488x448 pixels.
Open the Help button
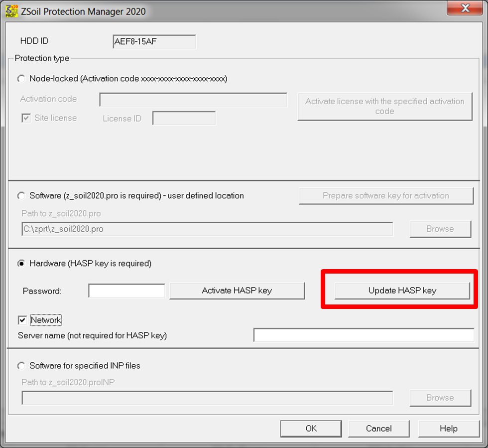click(448, 429)
